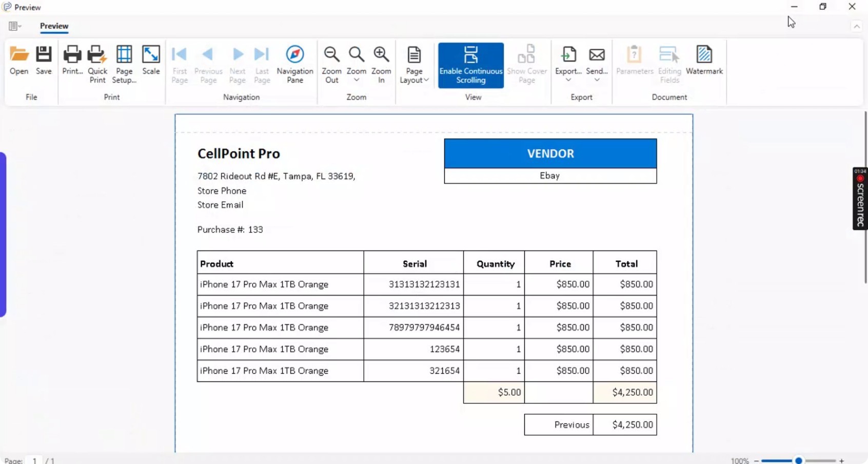Screen dimensions: 868x464
Task: Open the application menu button
Action: (15, 26)
